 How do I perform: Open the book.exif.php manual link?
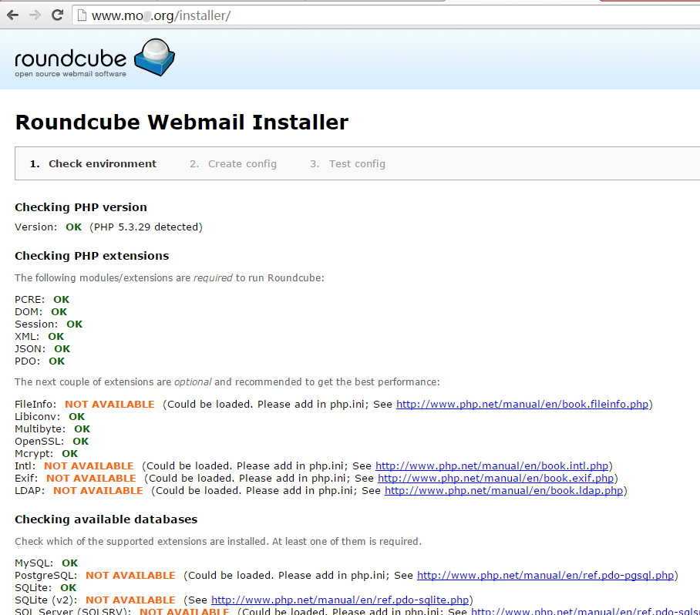coord(496,478)
